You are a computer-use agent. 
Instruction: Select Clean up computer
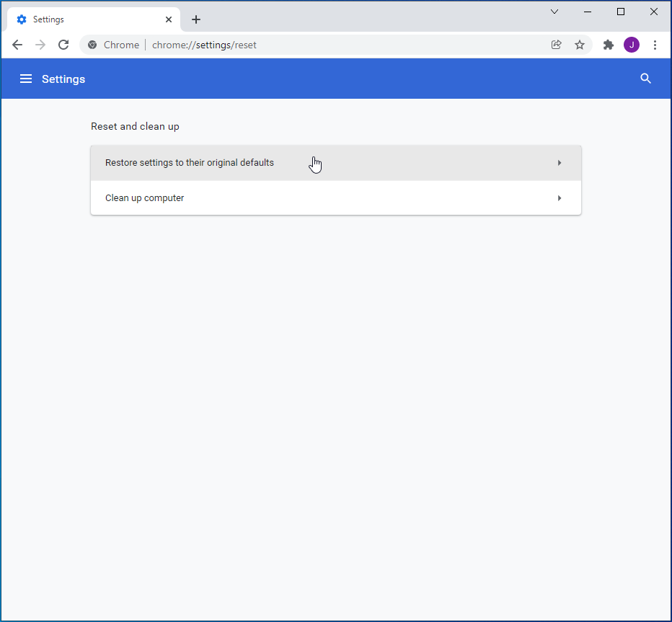click(x=144, y=197)
